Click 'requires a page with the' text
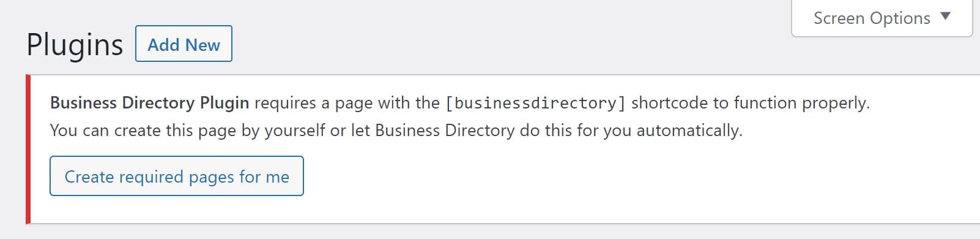Image resolution: width=980 pixels, height=239 pixels. 347,103
